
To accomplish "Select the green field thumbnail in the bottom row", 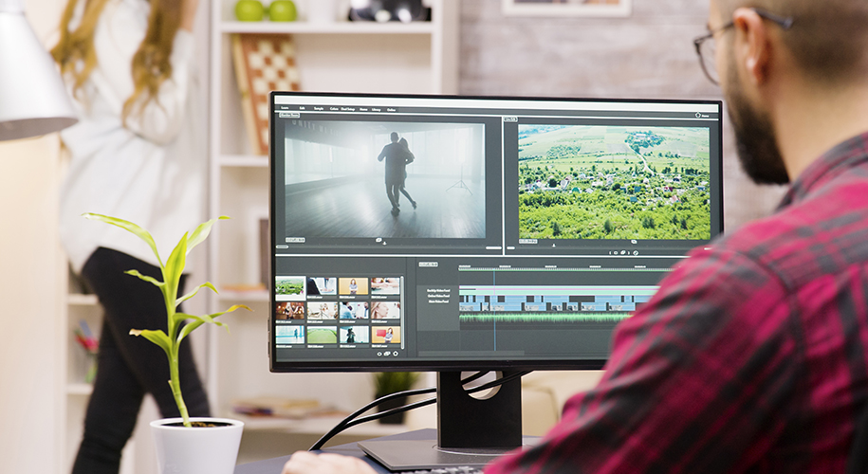I will [323, 335].
